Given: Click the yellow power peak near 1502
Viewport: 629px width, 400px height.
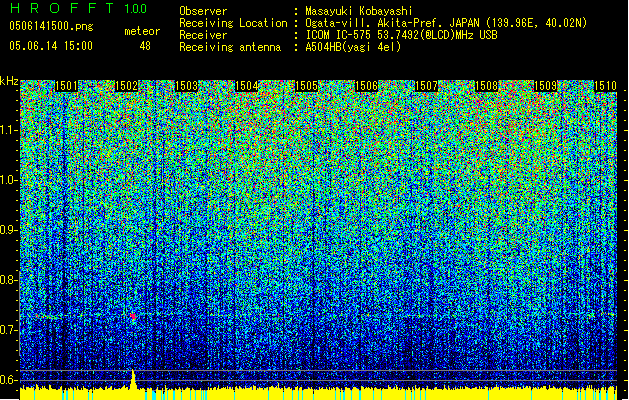Looking at the screenshot, I should coord(133,379).
